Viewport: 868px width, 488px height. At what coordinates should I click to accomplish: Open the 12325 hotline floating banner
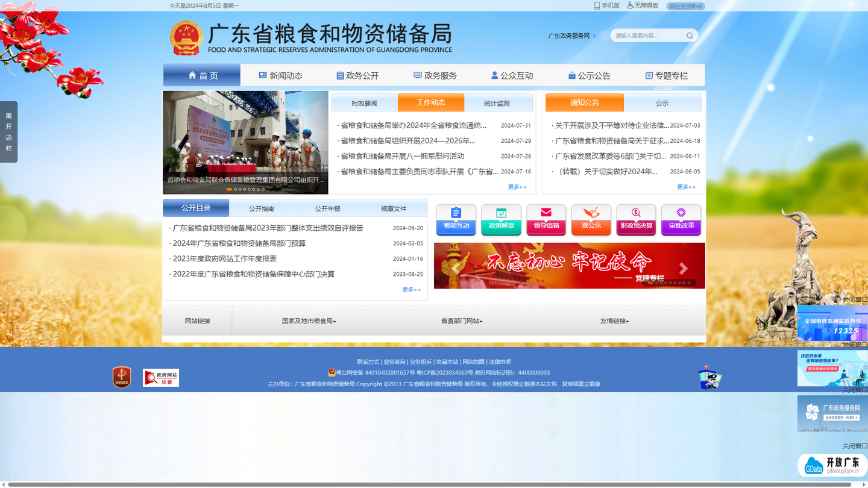pos(832,323)
